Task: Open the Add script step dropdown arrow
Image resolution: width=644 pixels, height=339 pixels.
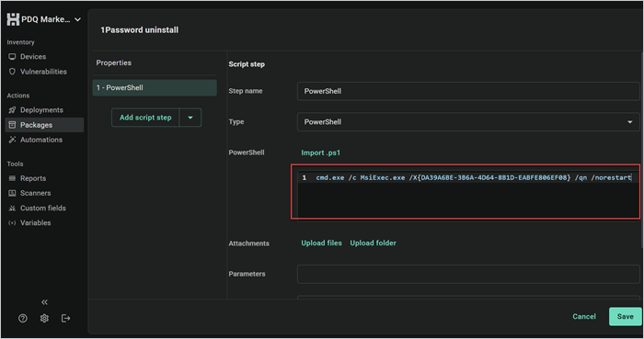Action: coord(190,118)
